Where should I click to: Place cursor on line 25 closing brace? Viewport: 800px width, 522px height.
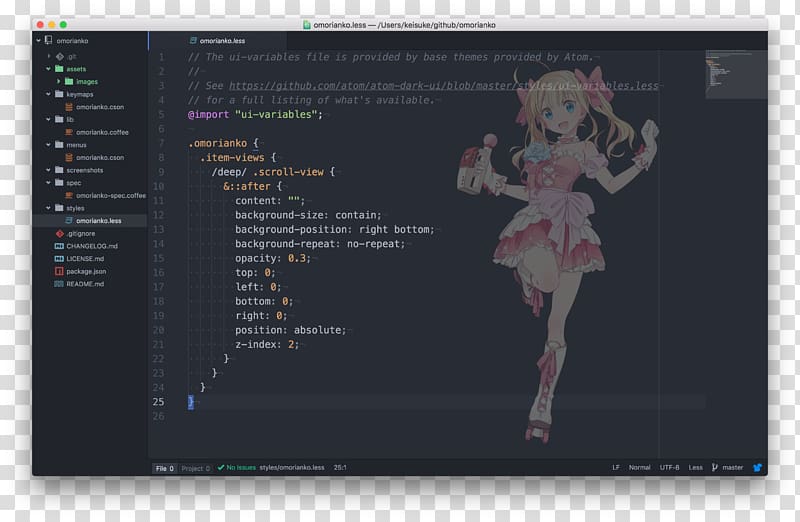(191, 402)
